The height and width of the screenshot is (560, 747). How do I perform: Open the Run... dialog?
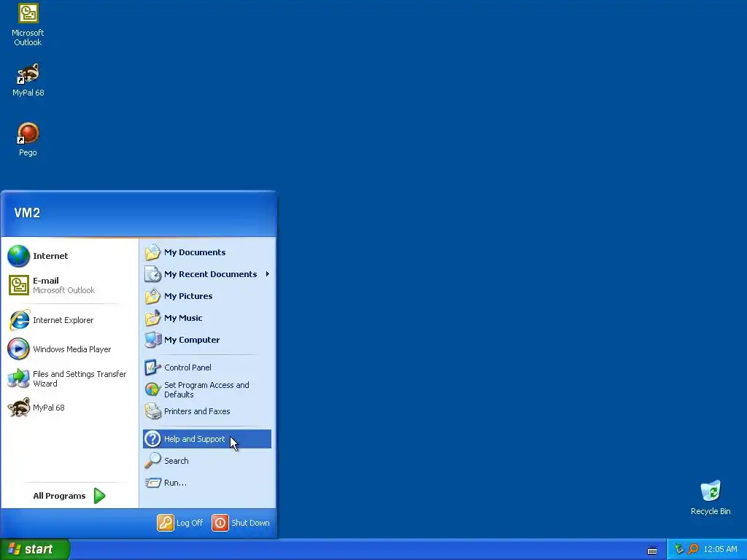pos(206,483)
